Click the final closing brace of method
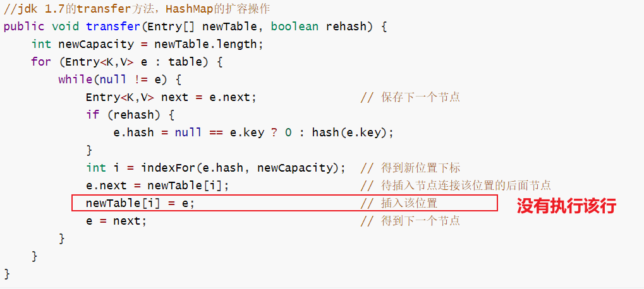Viewport: 644px width, 289px height. click(6, 273)
